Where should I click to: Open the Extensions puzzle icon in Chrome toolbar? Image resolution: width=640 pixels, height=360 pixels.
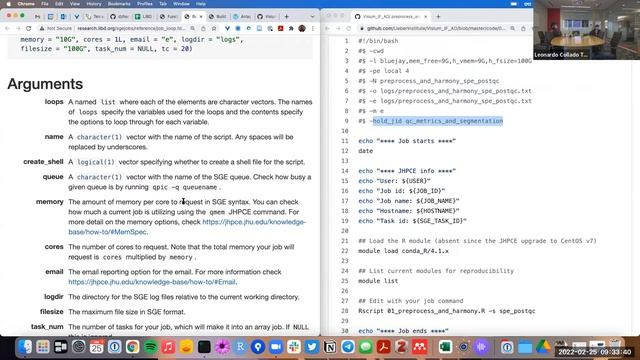pos(291,29)
